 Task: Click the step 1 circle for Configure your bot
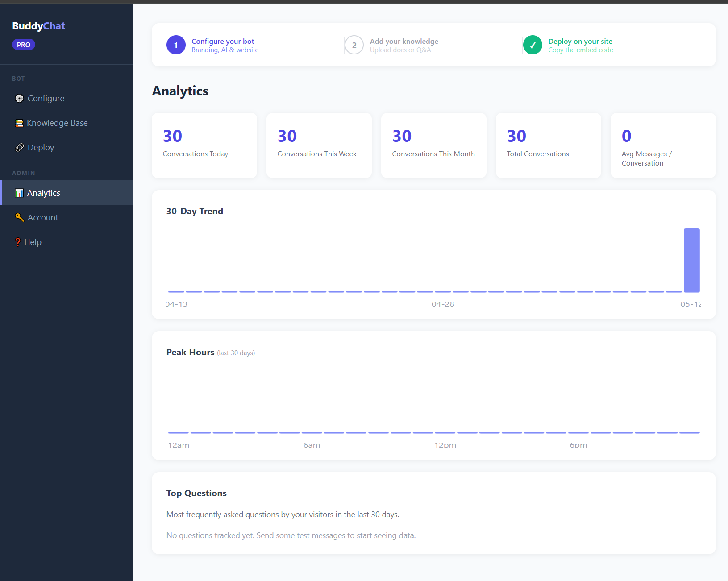coord(176,45)
